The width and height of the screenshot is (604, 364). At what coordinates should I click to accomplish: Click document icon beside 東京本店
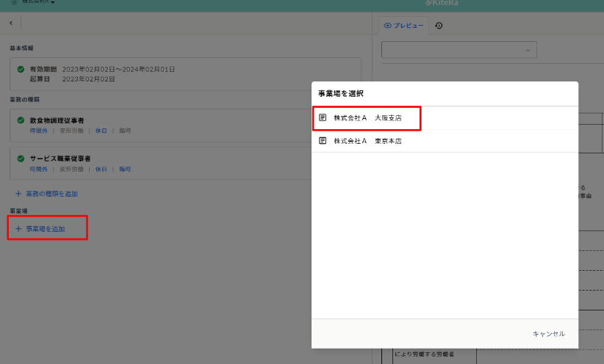pyautogui.click(x=323, y=141)
